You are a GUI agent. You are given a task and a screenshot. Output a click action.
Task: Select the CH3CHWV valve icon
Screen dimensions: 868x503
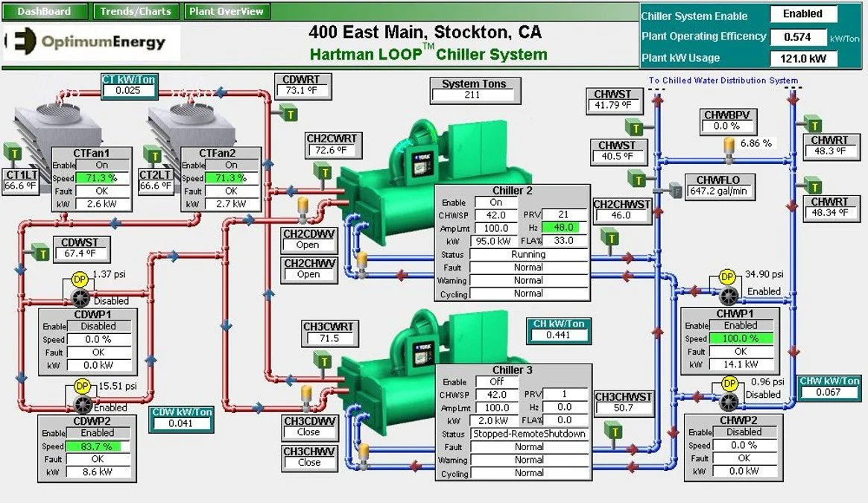[364, 456]
